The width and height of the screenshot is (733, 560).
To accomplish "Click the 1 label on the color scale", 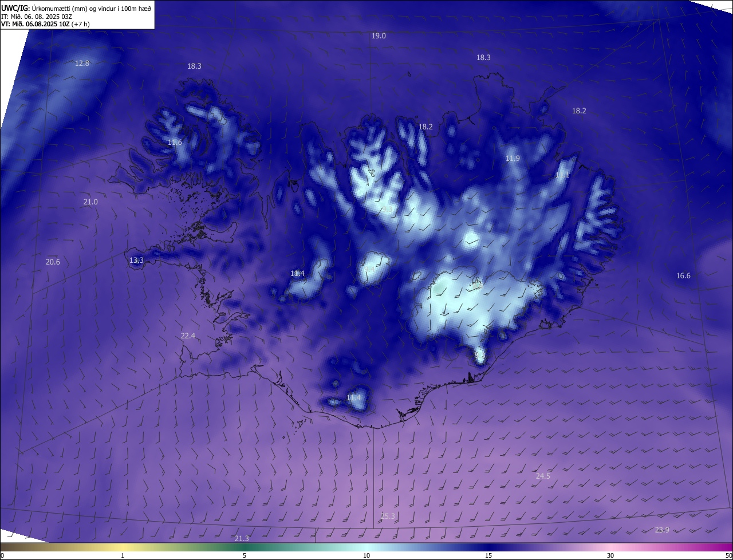I will click(123, 555).
